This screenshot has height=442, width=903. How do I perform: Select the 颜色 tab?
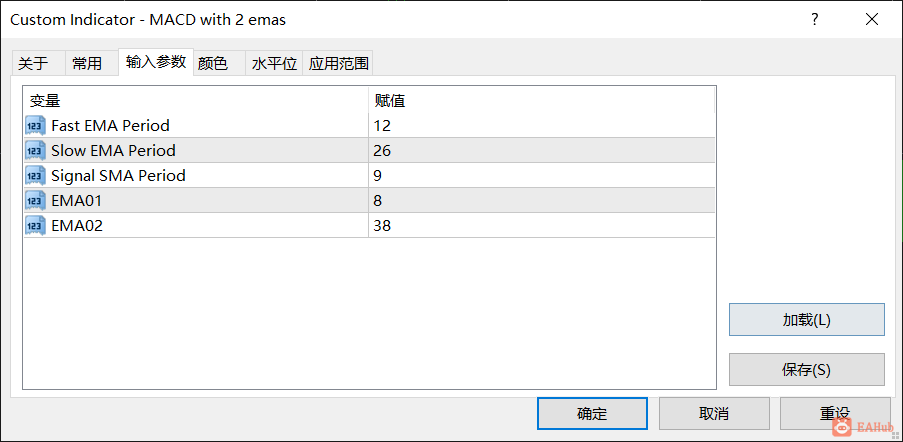click(x=213, y=63)
